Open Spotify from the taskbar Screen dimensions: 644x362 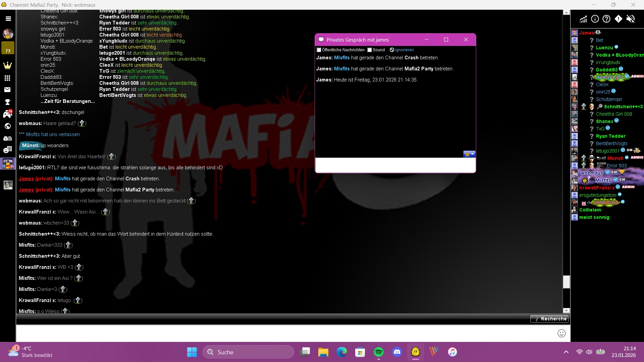[x=379, y=352]
